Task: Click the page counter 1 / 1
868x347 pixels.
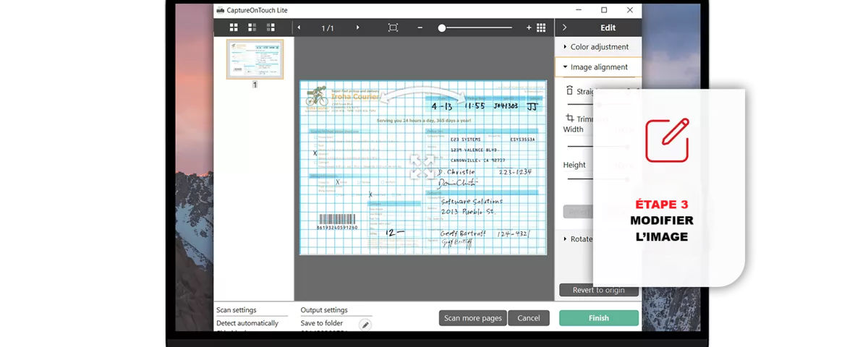Action: [x=328, y=27]
